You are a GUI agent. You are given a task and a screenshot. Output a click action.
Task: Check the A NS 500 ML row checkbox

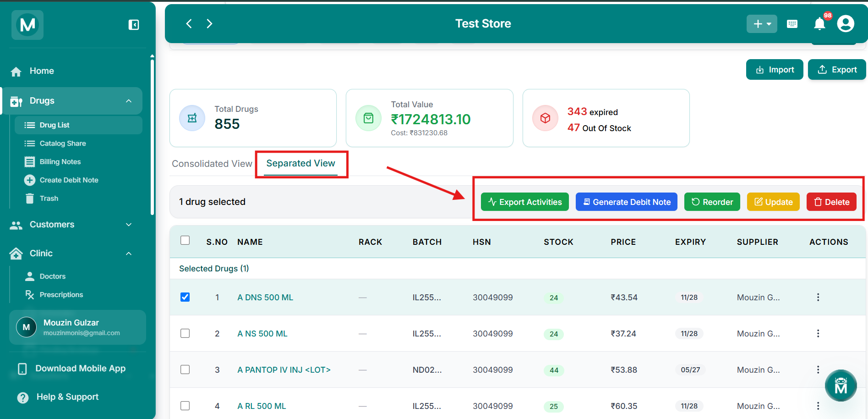185,333
